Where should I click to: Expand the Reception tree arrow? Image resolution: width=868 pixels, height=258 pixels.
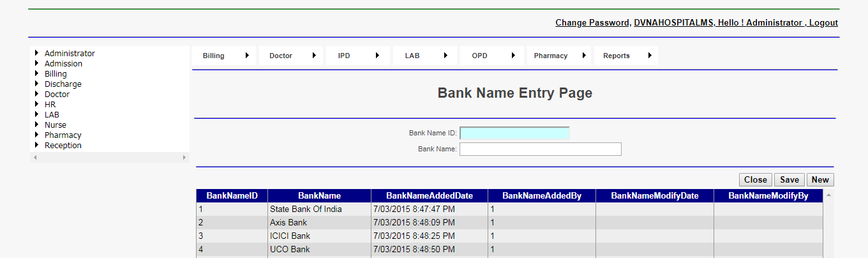36,145
